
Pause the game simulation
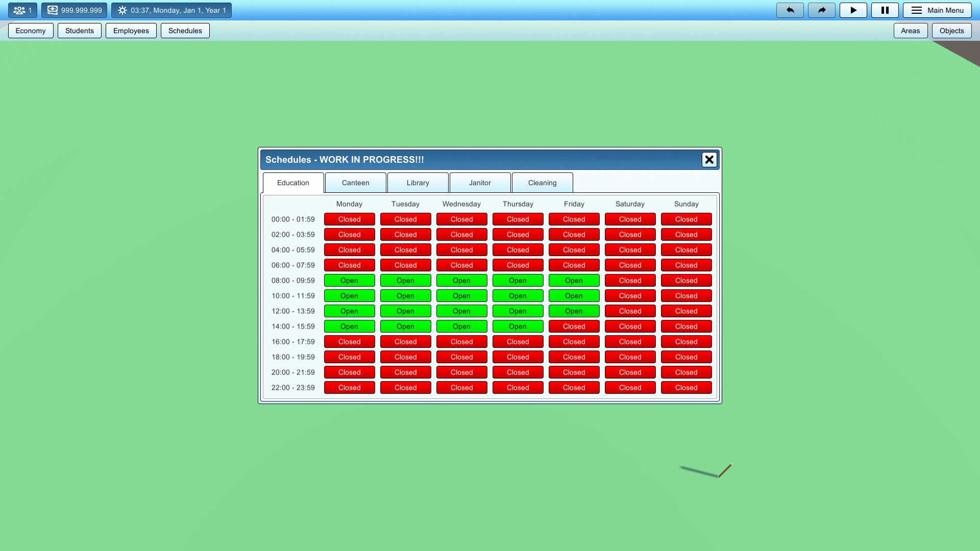click(x=885, y=10)
